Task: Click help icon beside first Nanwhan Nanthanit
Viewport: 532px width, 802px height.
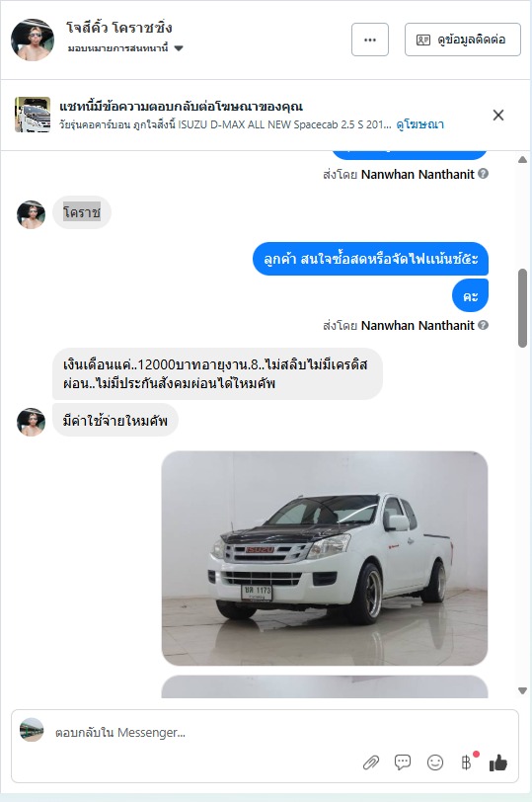Action: point(483,174)
